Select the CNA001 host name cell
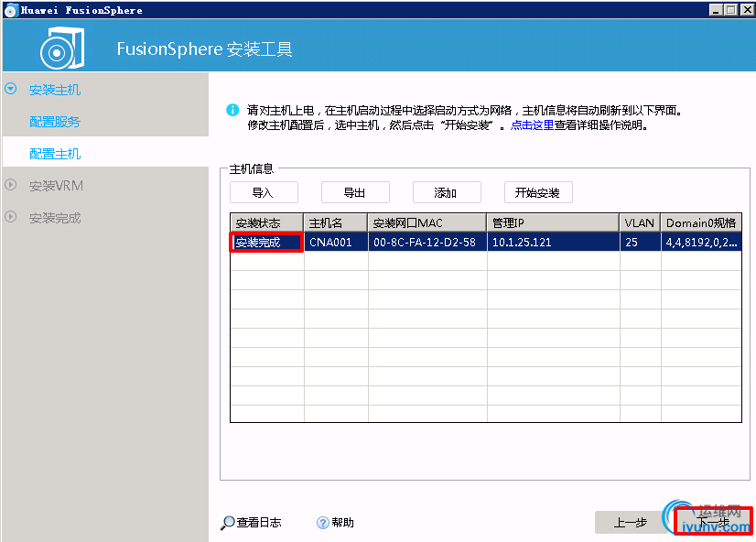Screen dimensions: 756x542 tap(336, 242)
